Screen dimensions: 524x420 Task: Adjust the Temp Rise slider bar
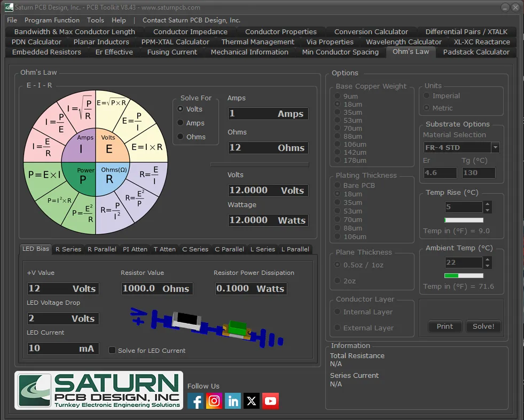(x=464, y=220)
